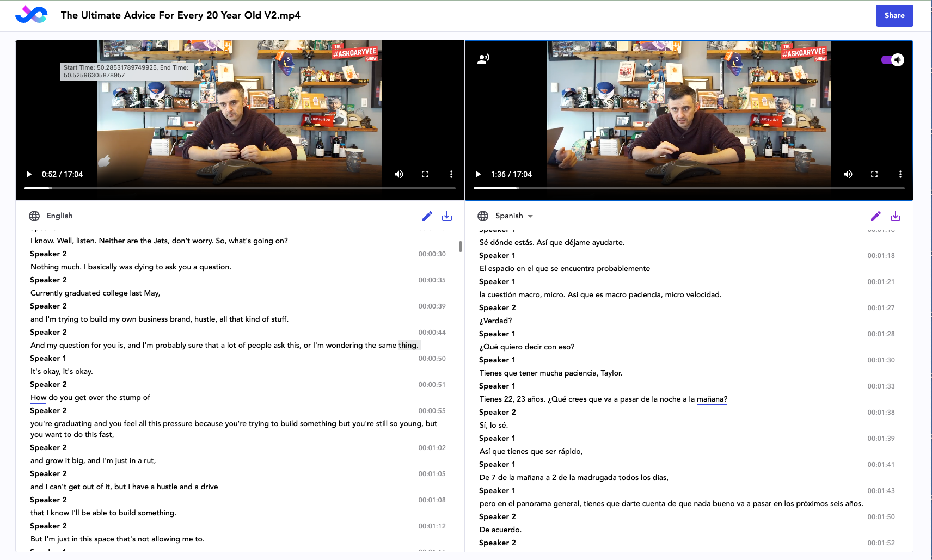This screenshot has height=560, width=932.
Task: Open more options on left video
Action: click(x=451, y=174)
